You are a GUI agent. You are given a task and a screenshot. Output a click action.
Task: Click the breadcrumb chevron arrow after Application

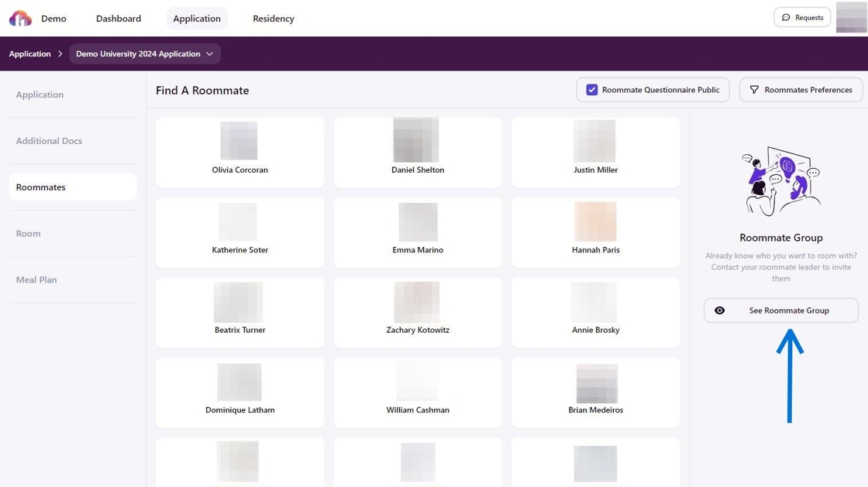pos(60,54)
